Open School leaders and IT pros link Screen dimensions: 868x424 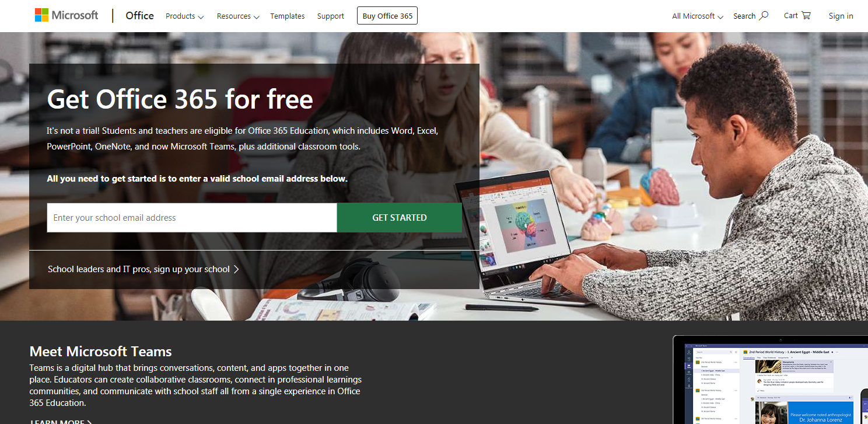pyautogui.click(x=139, y=269)
